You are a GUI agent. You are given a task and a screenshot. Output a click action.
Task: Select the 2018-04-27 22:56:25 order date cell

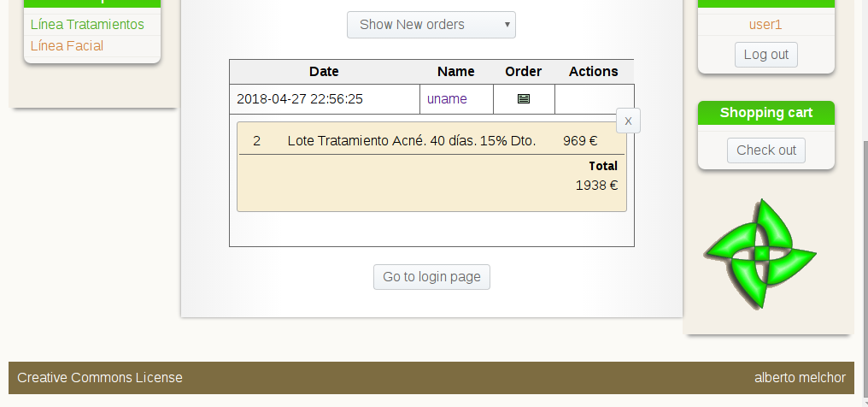(x=300, y=98)
